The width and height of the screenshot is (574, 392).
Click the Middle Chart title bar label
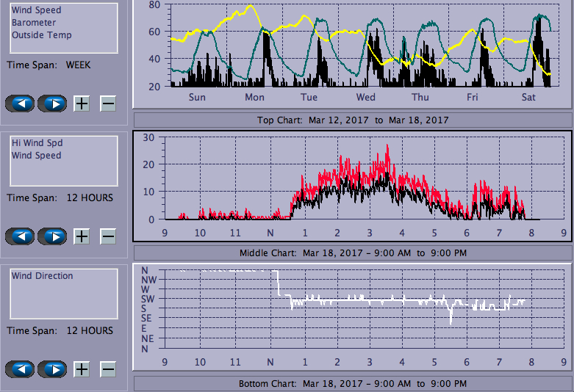352,253
